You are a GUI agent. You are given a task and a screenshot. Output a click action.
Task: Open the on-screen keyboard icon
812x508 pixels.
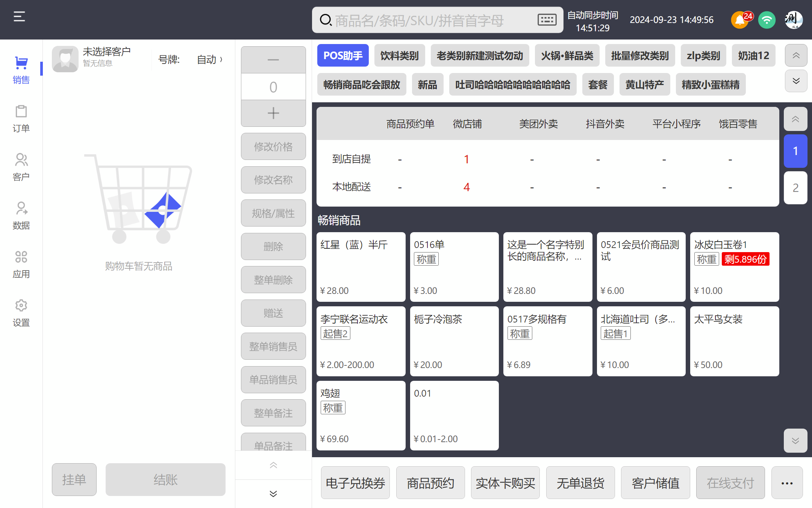tap(547, 20)
